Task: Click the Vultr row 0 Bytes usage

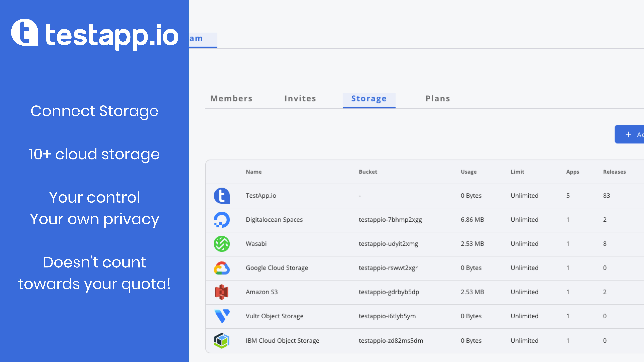Action: [471, 316]
